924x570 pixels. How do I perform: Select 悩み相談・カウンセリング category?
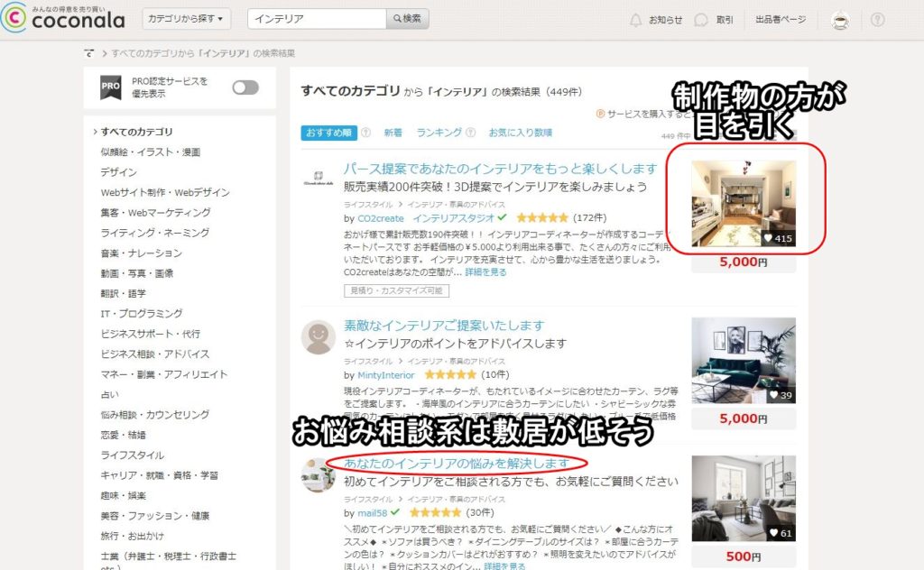[155, 415]
